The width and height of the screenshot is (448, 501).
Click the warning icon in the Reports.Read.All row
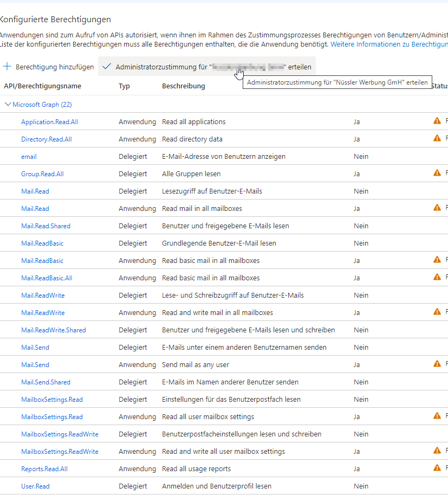437,468
